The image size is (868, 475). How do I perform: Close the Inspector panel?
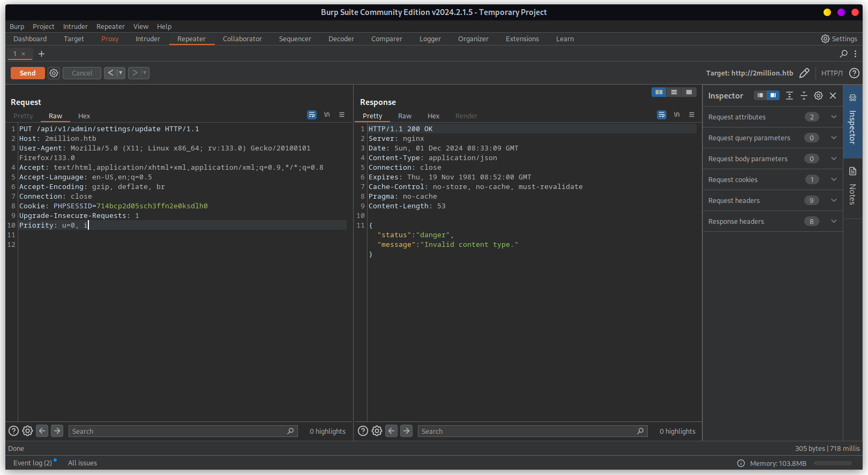pos(833,95)
